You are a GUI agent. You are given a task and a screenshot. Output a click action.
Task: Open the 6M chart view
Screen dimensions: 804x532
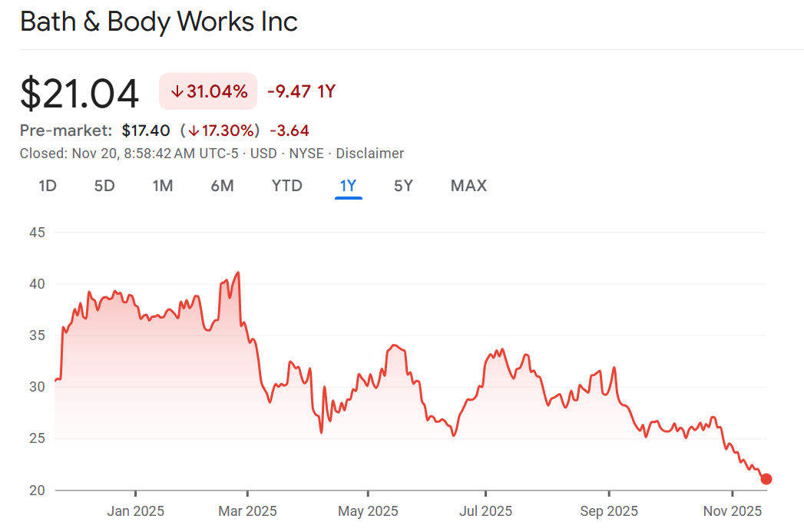[x=222, y=186]
